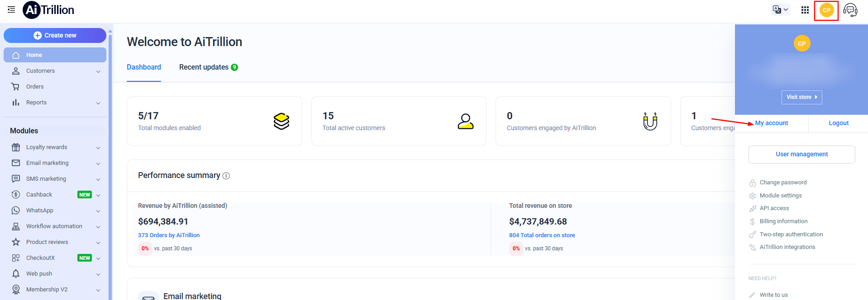868x300 pixels.
Task: Switch to the Dashboard tab
Action: [x=144, y=67]
